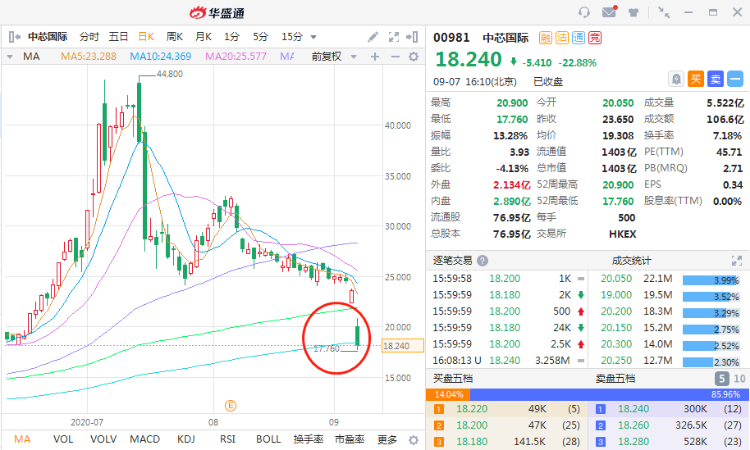Select MA indicator at bottom

point(22,439)
